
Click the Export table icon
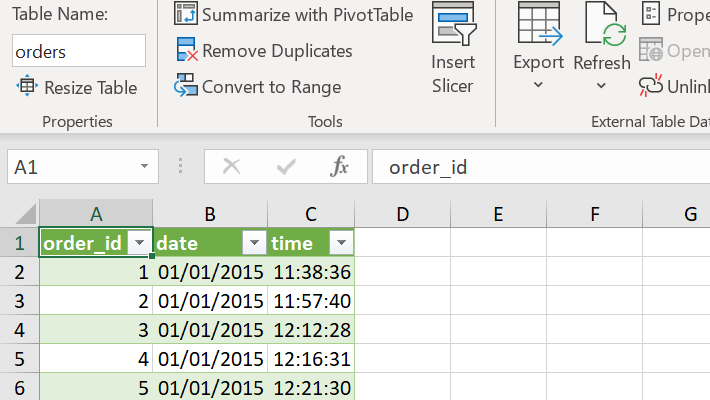click(x=539, y=24)
